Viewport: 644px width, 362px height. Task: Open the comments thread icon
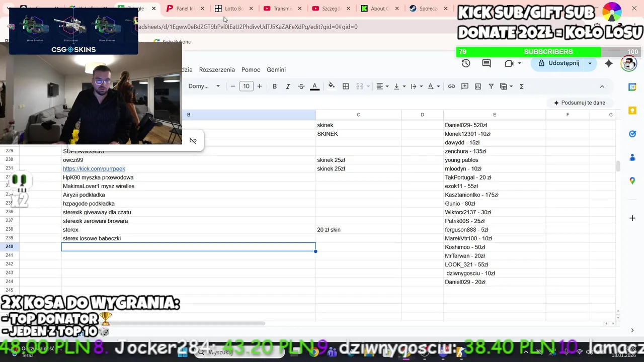click(487, 63)
